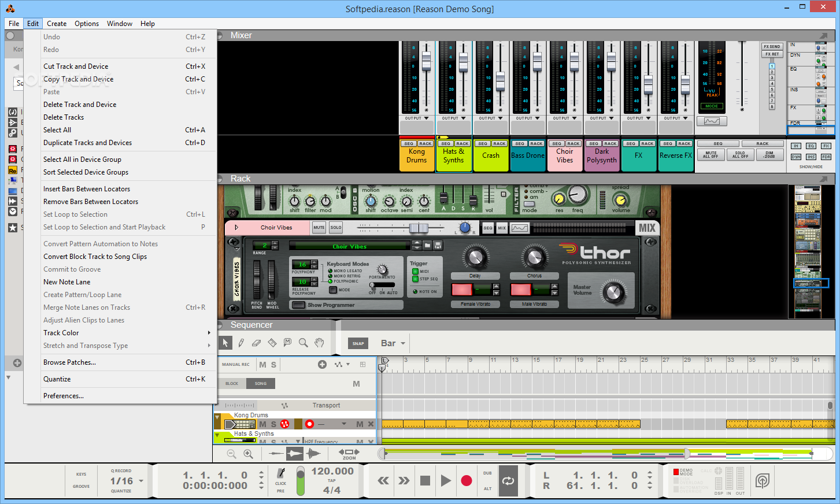Select the Eraser tool in Sequencer toolbar

tap(257, 343)
